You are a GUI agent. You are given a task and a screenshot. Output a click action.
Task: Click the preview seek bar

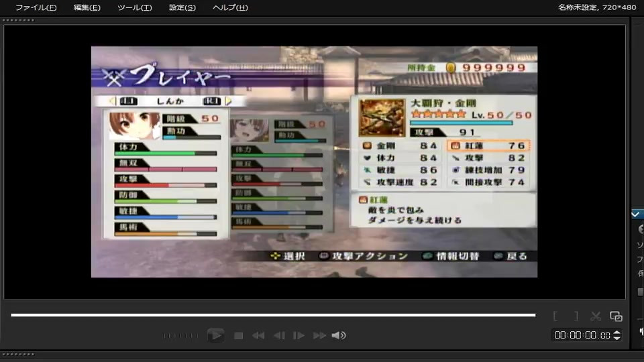[x=273, y=315]
